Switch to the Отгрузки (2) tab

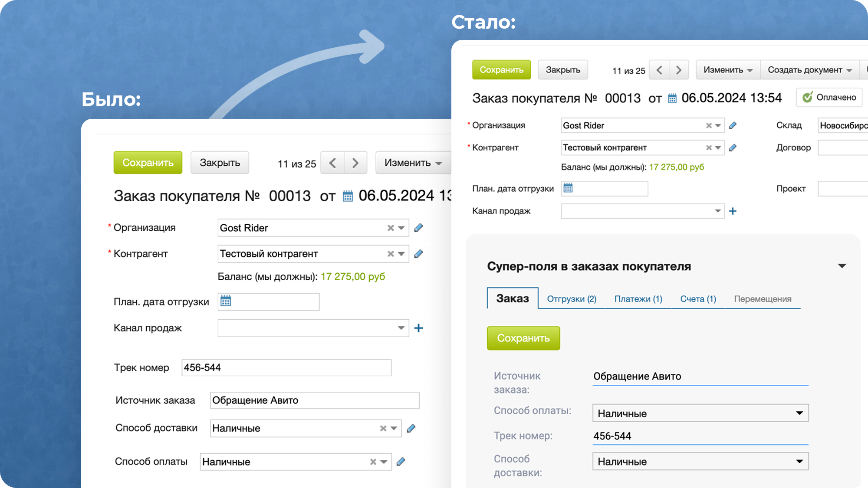click(571, 299)
